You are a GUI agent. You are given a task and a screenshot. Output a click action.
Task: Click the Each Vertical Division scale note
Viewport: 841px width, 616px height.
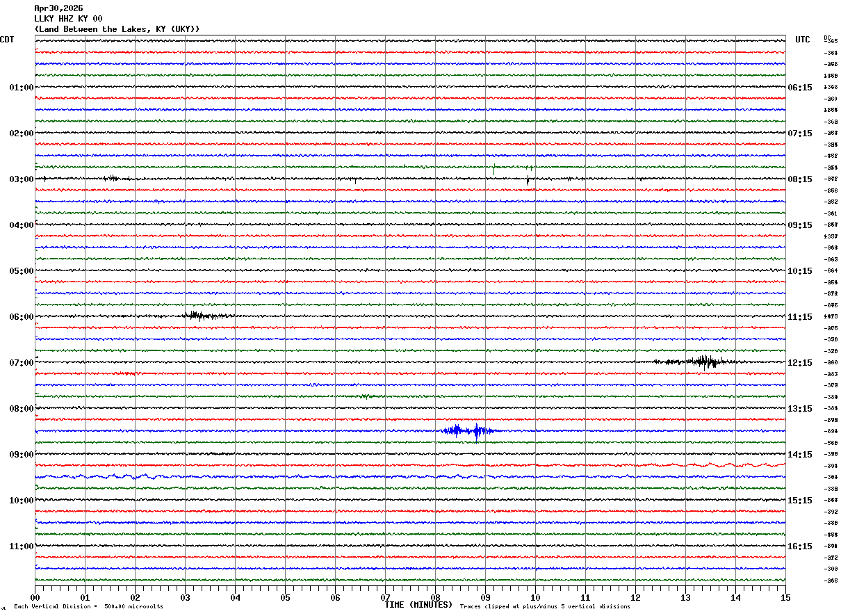coord(88,607)
